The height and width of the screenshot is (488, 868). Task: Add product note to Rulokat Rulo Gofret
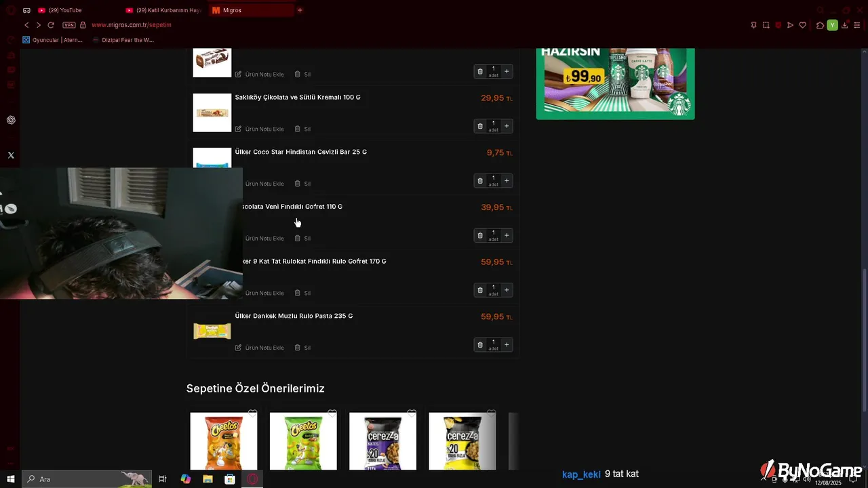click(264, 293)
